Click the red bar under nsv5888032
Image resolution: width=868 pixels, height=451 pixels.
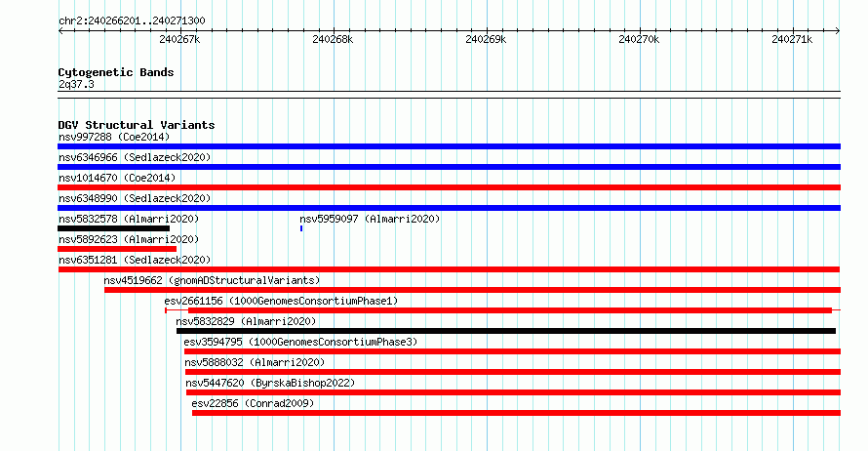pyautogui.click(x=513, y=372)
